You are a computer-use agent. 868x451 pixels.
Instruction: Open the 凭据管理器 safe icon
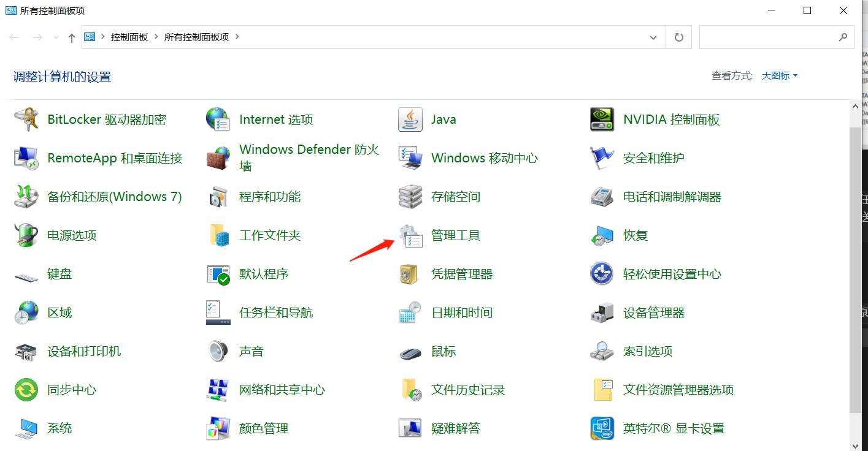point(409,274)
